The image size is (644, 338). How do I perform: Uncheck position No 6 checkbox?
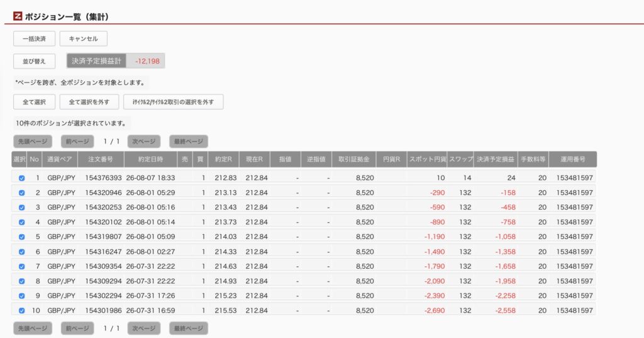pyautogui.click(x=22, y=252)
